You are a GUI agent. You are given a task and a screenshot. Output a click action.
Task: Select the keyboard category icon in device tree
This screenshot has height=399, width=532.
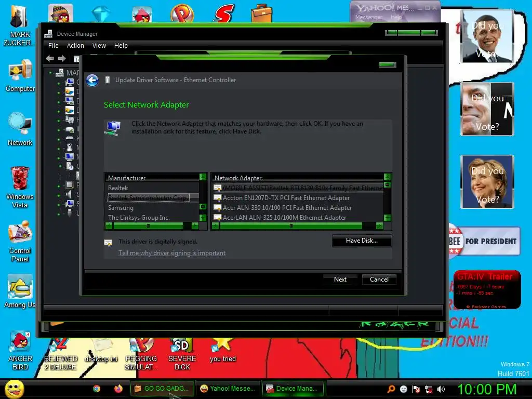[x=69, y=138]
